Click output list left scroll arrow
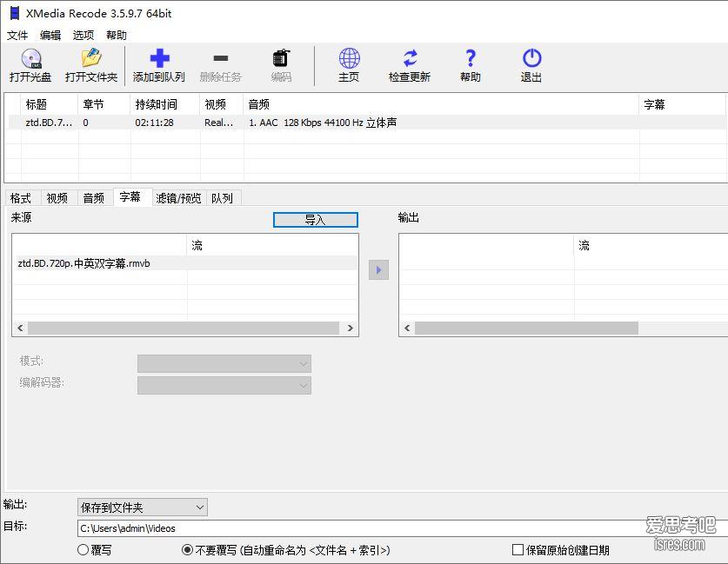The height and width of the screenshot is (564, 728). 407,328
